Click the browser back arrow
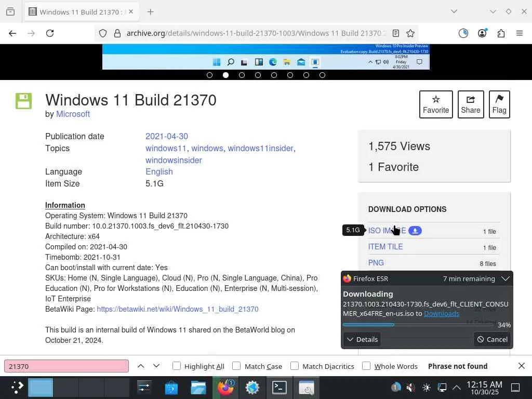The width and height of the screenshot is (532, 399). click(x=12, y=33)
